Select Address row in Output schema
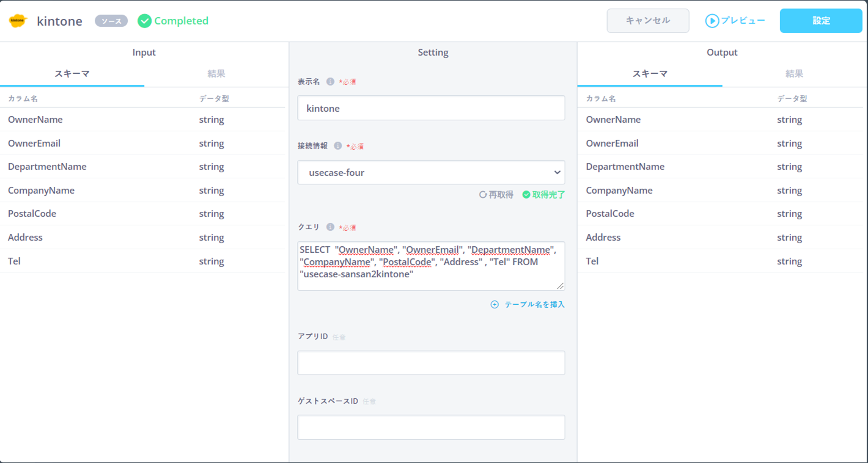The image size is (868, 463). [x=720, y=238]
